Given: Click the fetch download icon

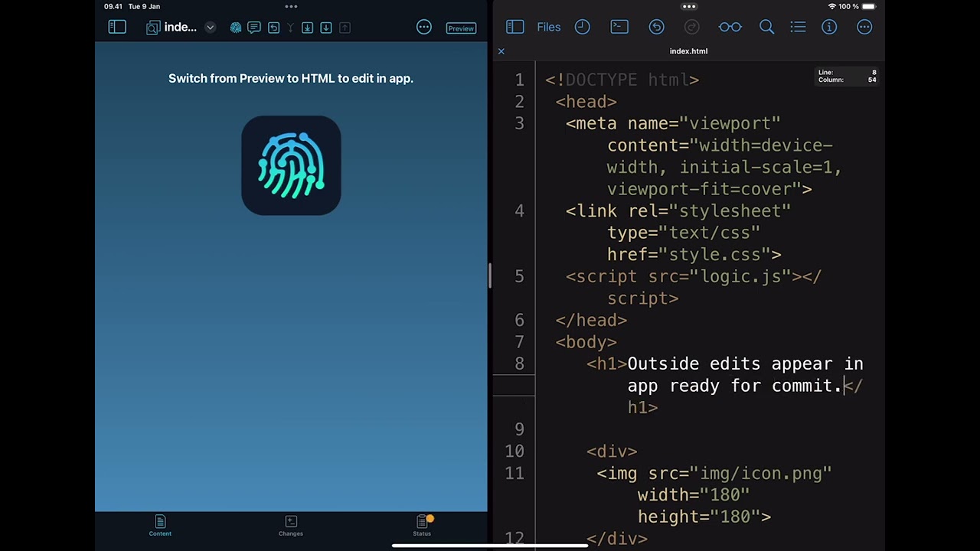Looking at the screenshot, I should click(307, 28).
